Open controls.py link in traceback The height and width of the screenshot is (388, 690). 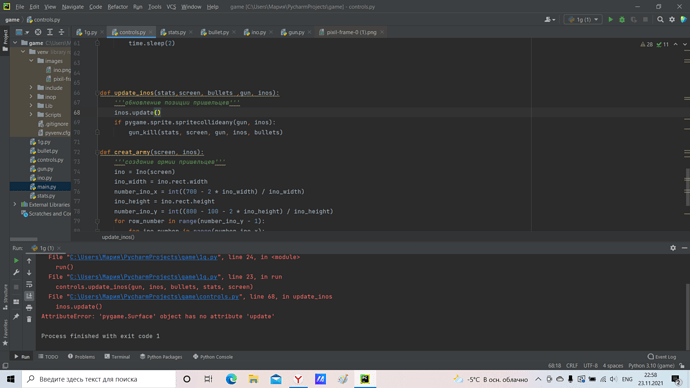pos(154,296)
